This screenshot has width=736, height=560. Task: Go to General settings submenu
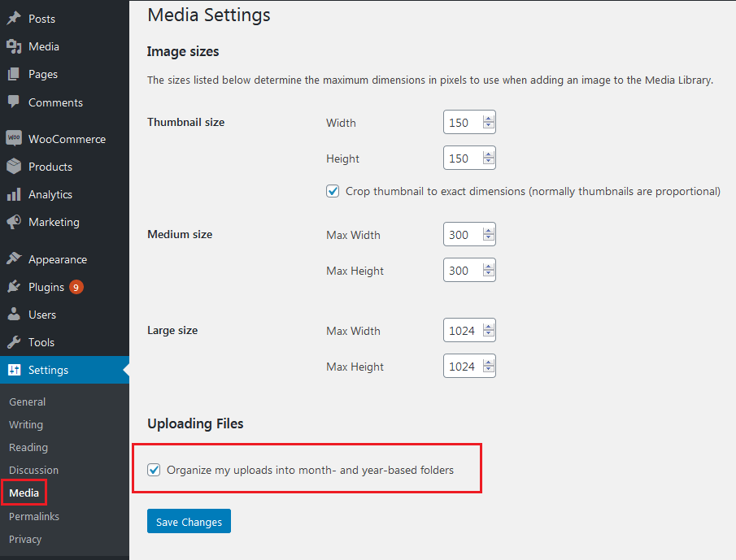point(27,402)
